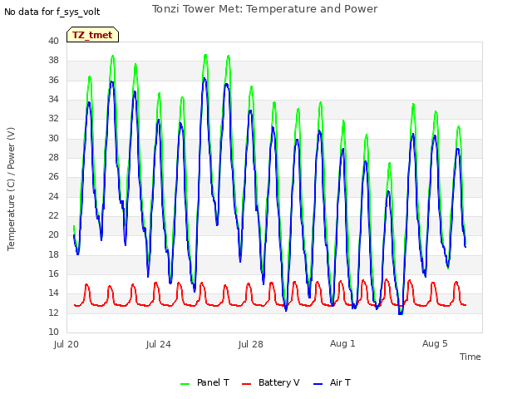Click the 20 y-axis tick label
Viewport: 532px width, 399px height.
click(x=53, y=234)
